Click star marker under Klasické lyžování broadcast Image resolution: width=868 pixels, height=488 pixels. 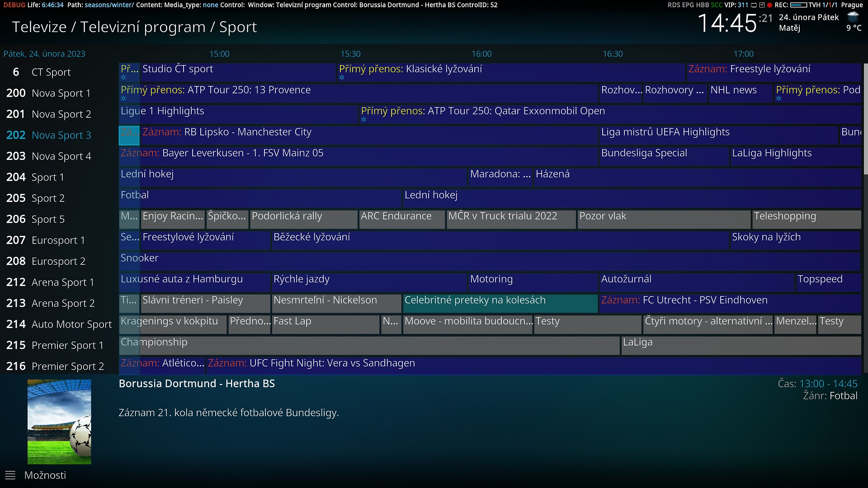click(342, 78)
